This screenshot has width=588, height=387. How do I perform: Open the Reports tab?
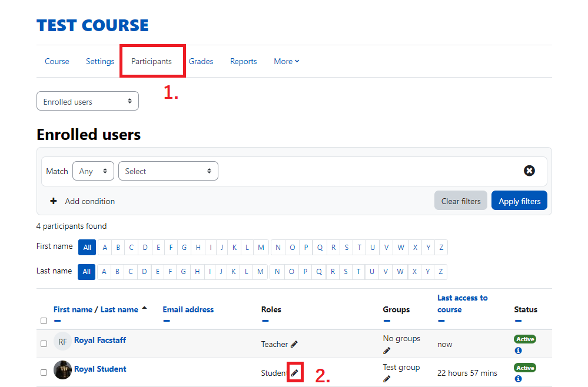243,61
